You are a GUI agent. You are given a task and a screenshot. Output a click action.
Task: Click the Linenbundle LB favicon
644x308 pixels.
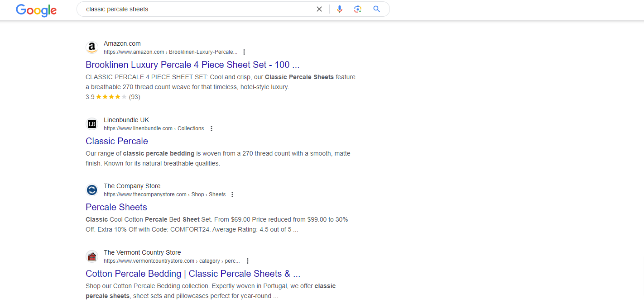pyautogui.click(x=92, y=124)
